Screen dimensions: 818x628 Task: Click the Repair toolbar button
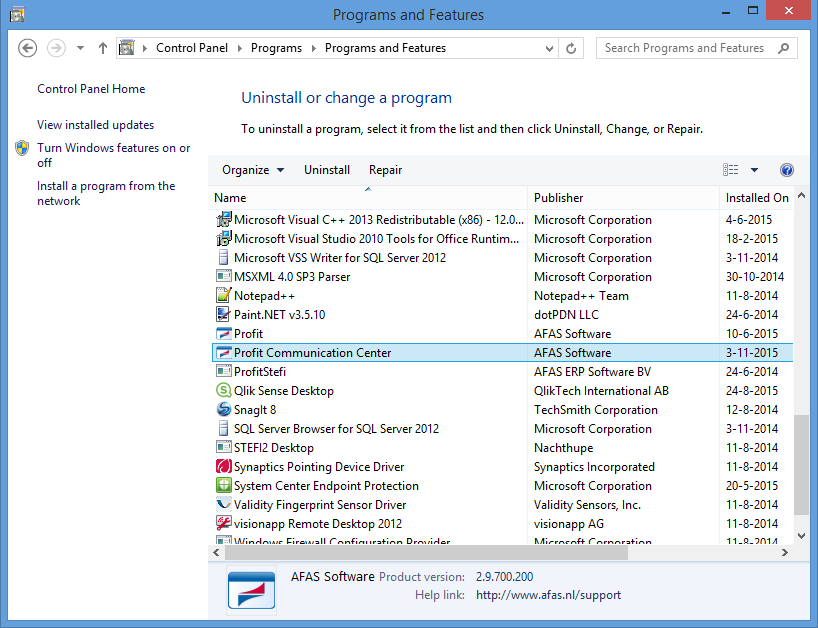(386, 170)
